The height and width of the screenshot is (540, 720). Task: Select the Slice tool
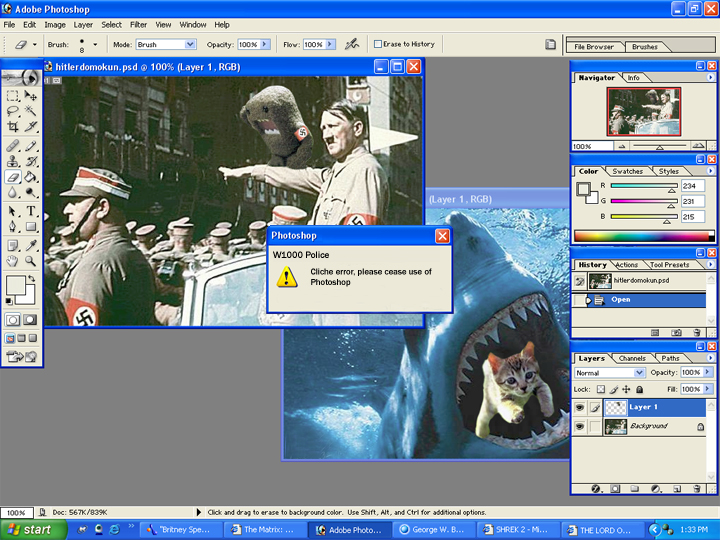[30, 126]
